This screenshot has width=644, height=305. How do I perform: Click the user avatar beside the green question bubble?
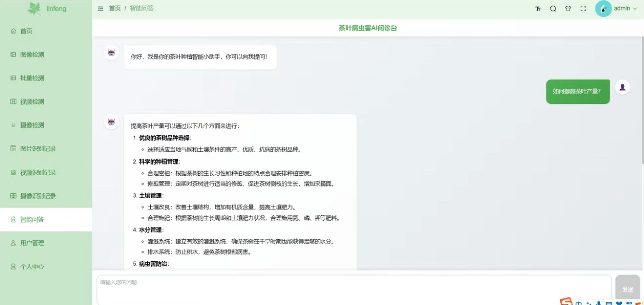point(622,87)
